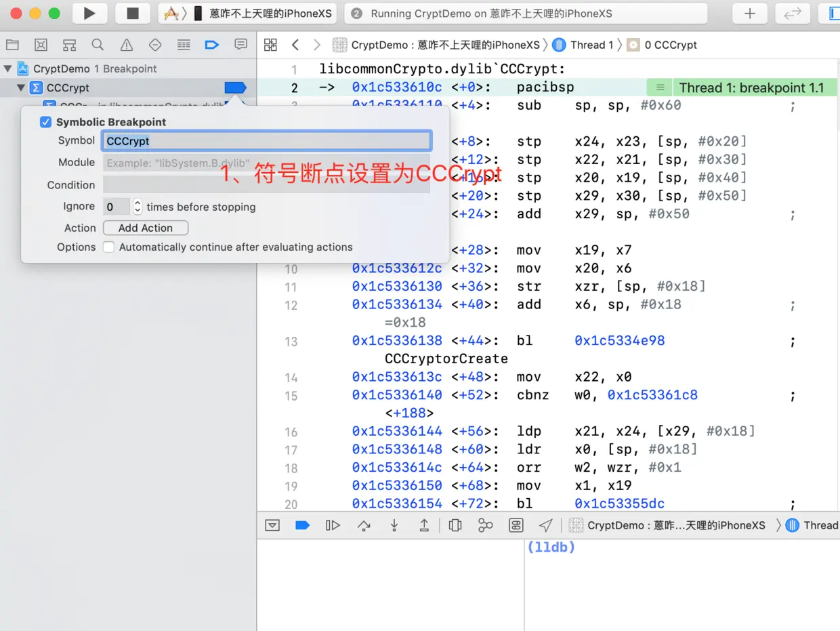Enable Automatically continue after evaluating actions

click(108, 247)
